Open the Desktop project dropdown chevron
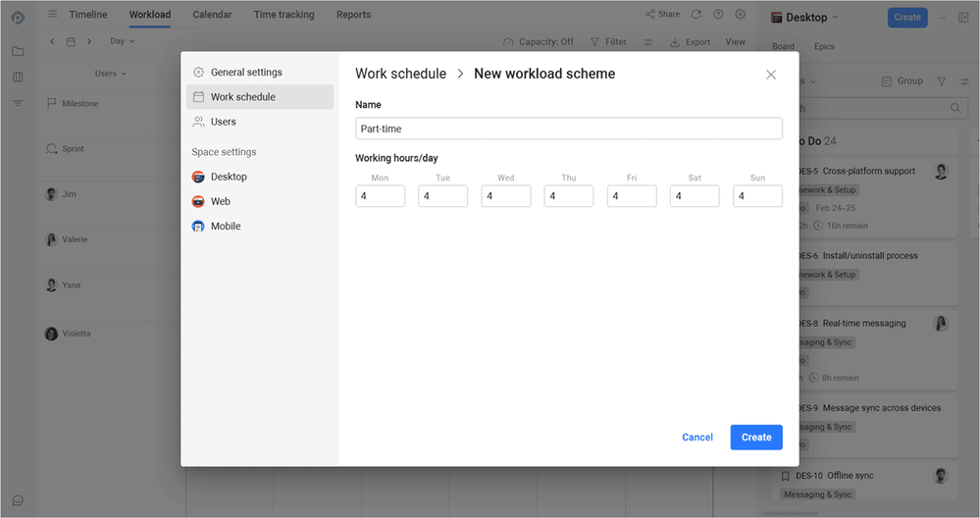The image size is (980, 518). 835,18
